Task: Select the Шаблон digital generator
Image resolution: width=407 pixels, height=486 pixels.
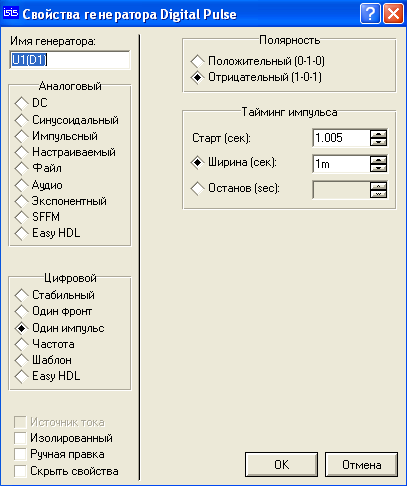Action: [43, 360]
